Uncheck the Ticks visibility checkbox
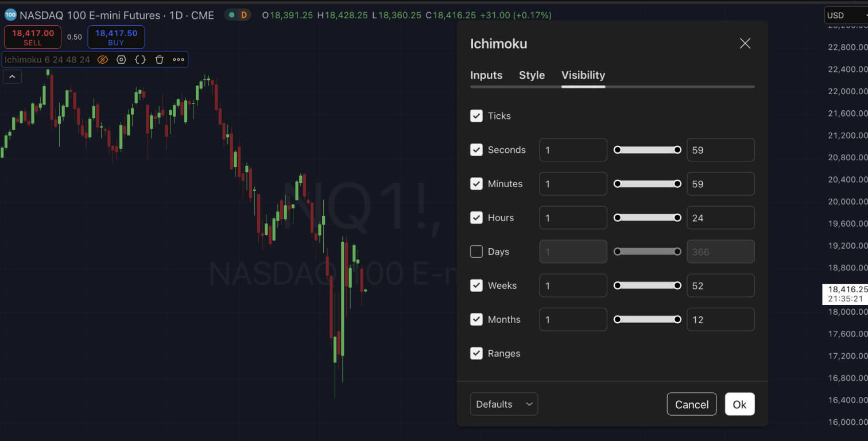The width and height of the screenshot is (868, 441). tap(476, 116)
